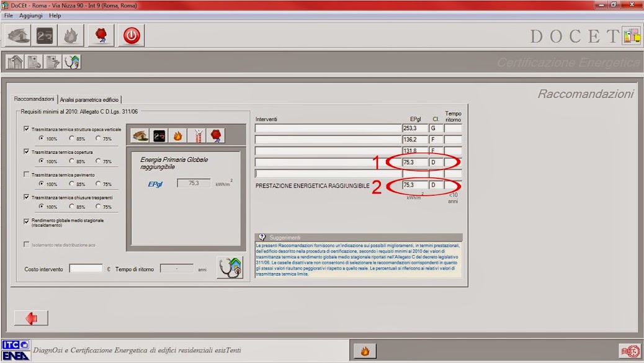Image resolution: width=644 pixels, height=363 pixels.
Task: Select 85% for Trasmittanza termica copertura
Action: [x=71, y=161]
